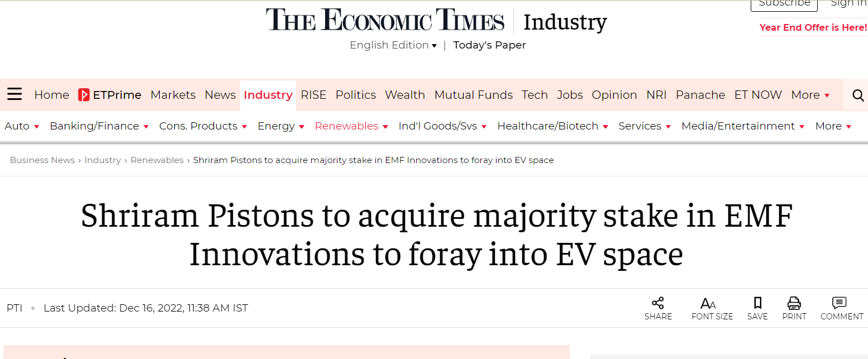868x359 pixels.
Task: Expand the Renewables category dropdown
Action: click(351, 126)
